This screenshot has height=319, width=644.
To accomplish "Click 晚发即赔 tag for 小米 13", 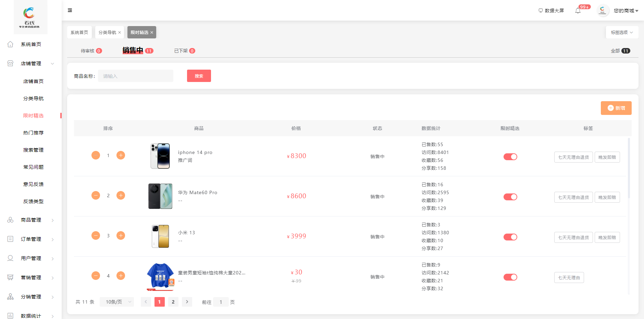I will pos(607,237).
